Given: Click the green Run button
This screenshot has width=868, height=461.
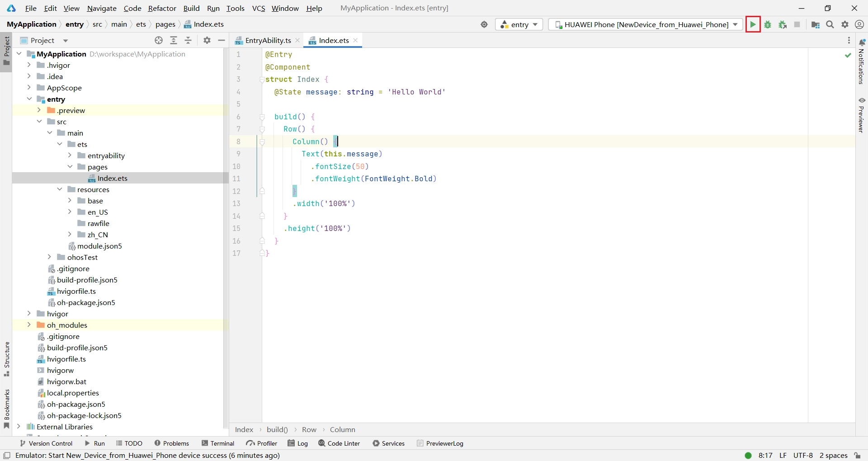Looking at the screenshot, I should click(753, 24).
